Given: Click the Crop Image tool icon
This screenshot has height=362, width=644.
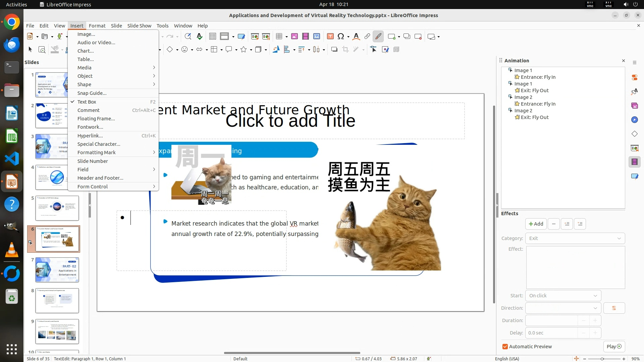Looking at the screenshot, I should [x=345, y=50].
